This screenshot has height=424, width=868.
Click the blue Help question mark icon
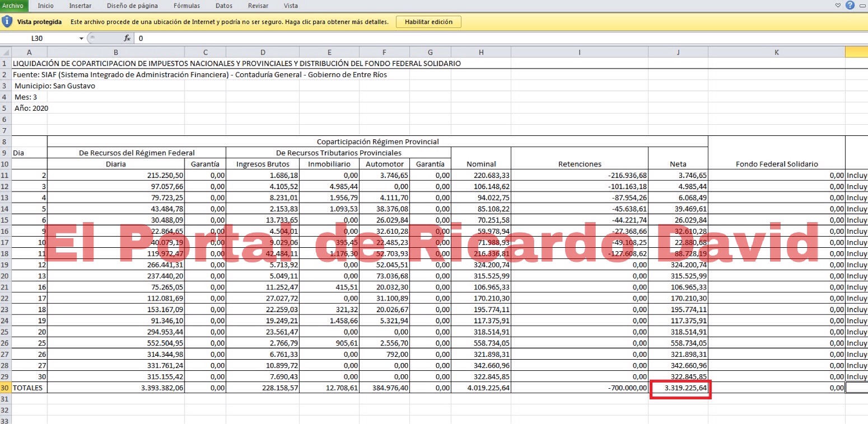pos(850,6)
